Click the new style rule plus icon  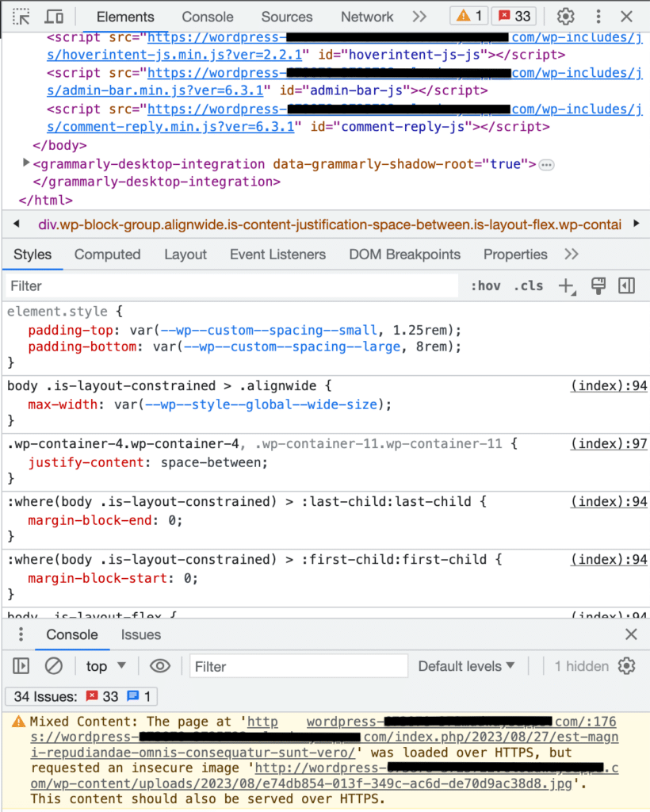[x=566, y=286]
